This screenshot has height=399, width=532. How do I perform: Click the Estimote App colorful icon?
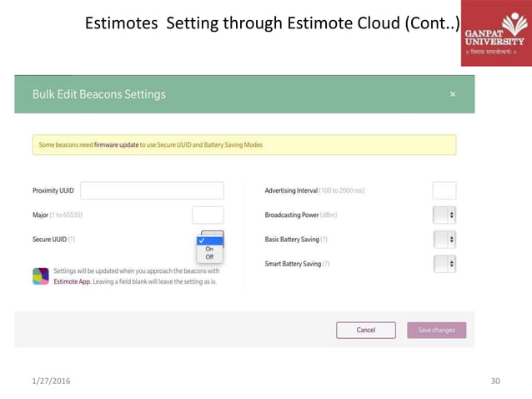[x=41, y=276]
